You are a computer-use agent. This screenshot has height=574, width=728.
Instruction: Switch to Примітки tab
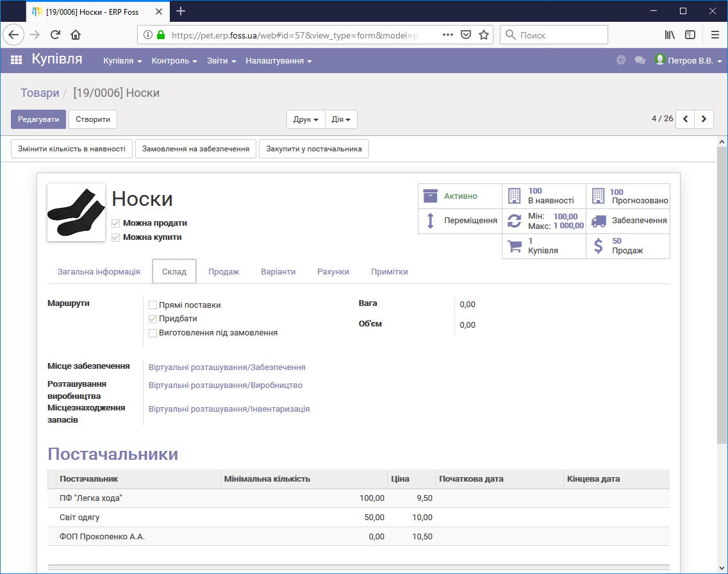tap(389, 272)
